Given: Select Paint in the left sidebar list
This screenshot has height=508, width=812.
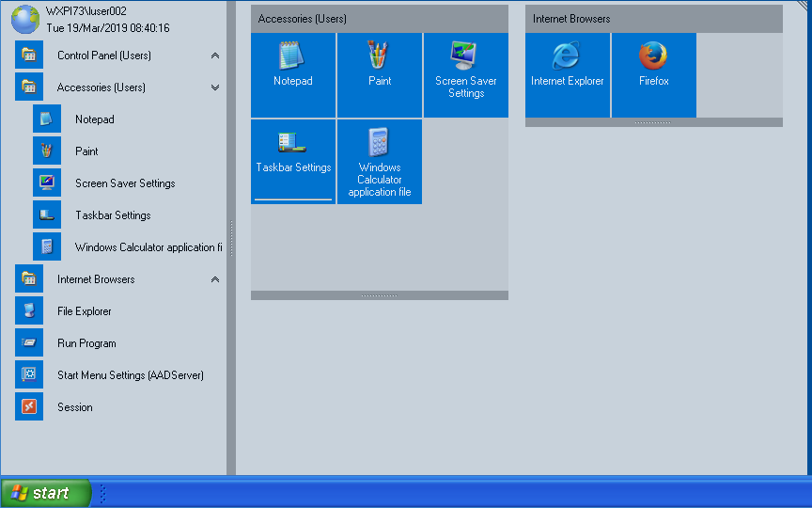Looking at the screenshot, I should [86, 151].
